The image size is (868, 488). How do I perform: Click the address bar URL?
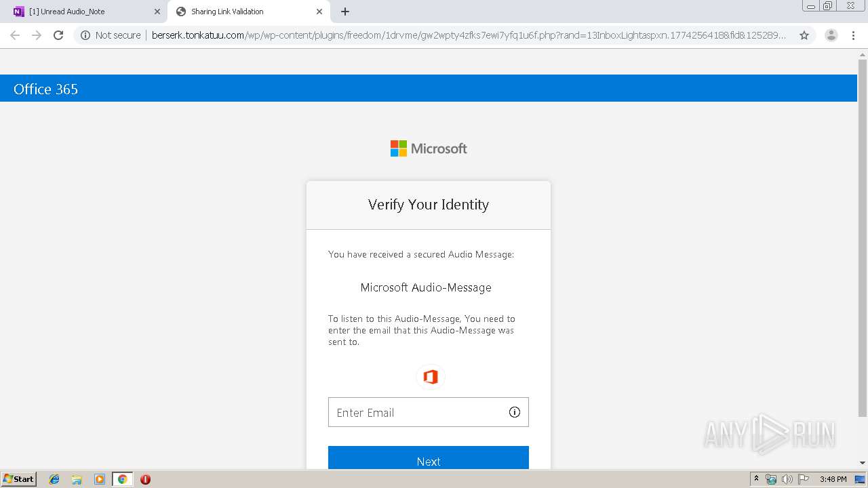tap(468, 35)
